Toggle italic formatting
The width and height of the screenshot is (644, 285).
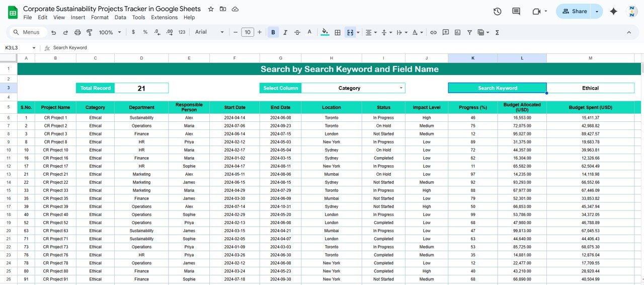click(285, 32)
